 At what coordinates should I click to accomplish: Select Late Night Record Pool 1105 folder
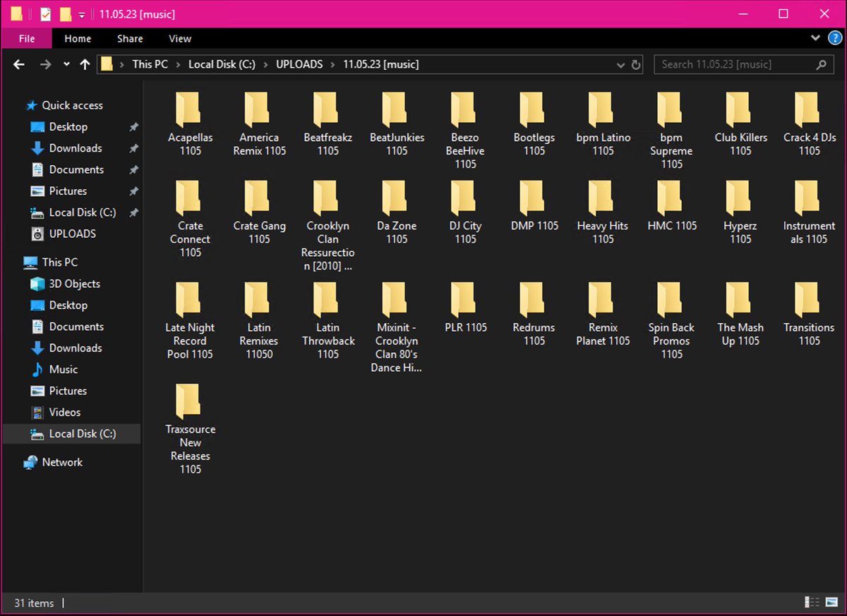[190, 321]
